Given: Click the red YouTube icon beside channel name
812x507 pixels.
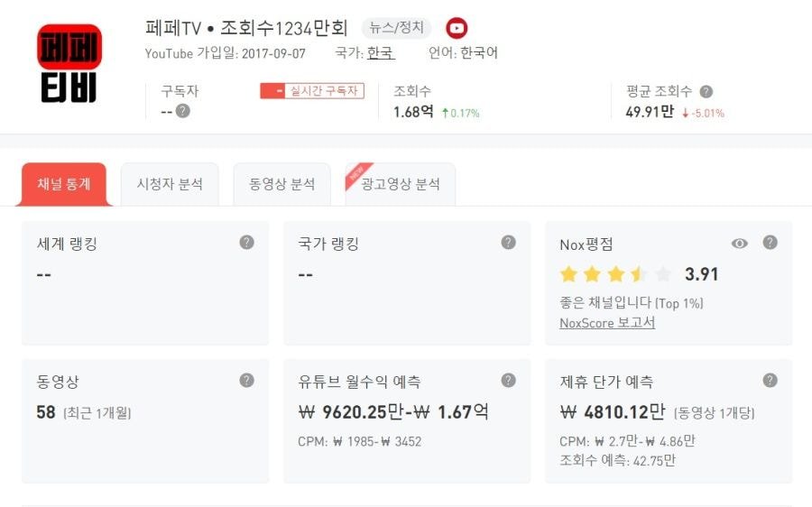Looking at the screenshot, I should coord(457,28).
